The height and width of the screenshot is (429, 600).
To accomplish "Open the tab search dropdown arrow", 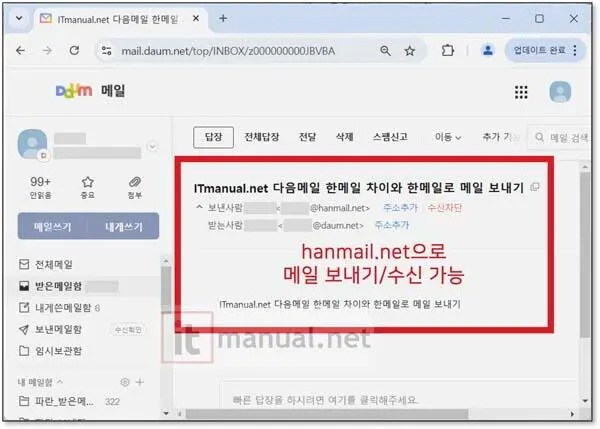I will (19, 18).
